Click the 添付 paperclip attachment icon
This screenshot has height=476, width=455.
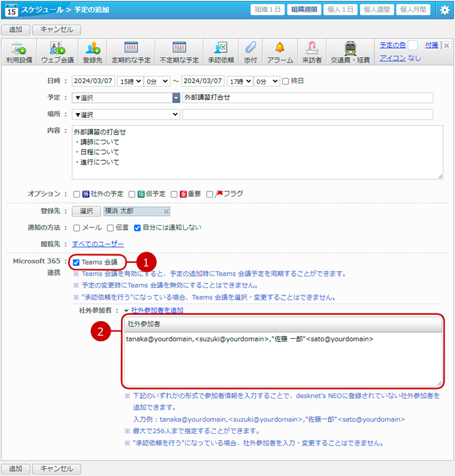pyautogui.click(x=250, y=52)
